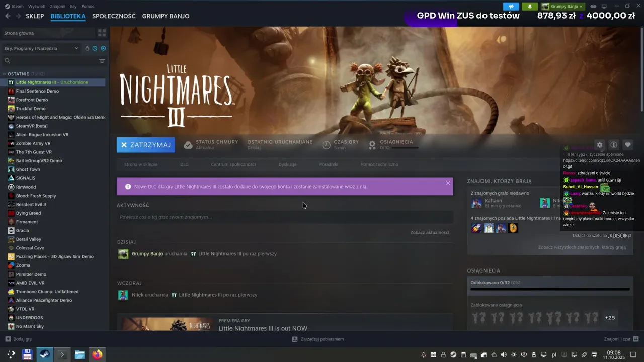Open the DLC tab link

click(184, 164)
